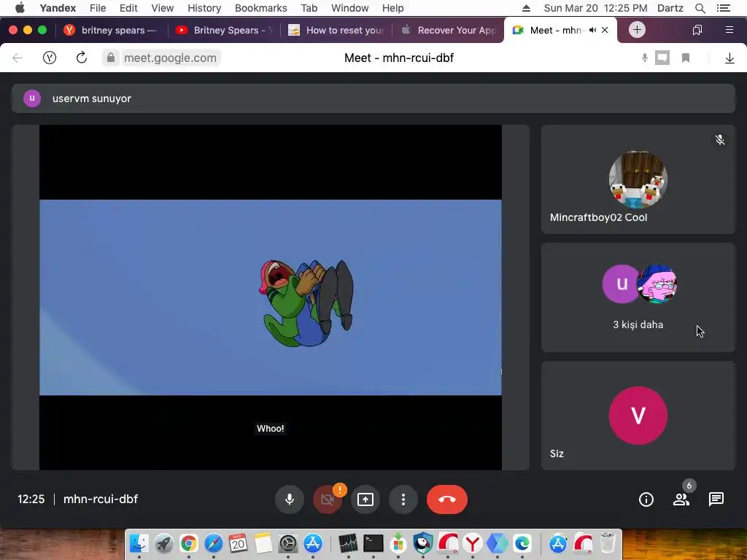747x560 pixels.
Task: Open the History menu
Action: [x=204, y=8]
